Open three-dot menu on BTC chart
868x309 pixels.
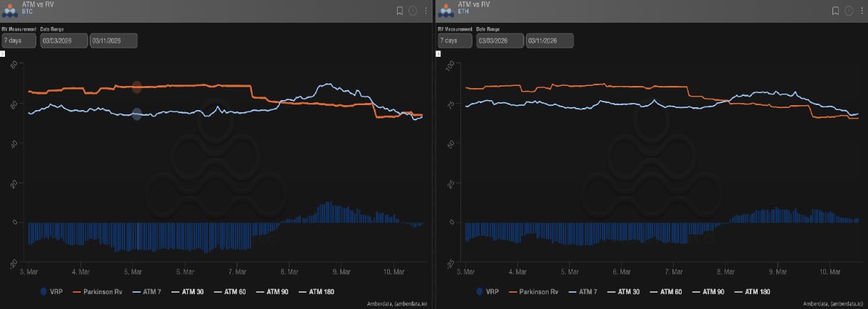[x=425, y=11]
